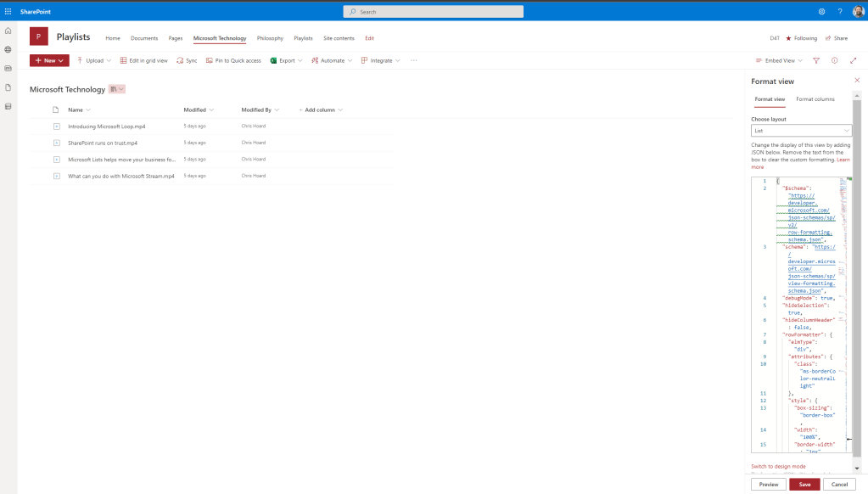
Task: Open the app launcher waffle icon
Action: (x=8, y=11)
